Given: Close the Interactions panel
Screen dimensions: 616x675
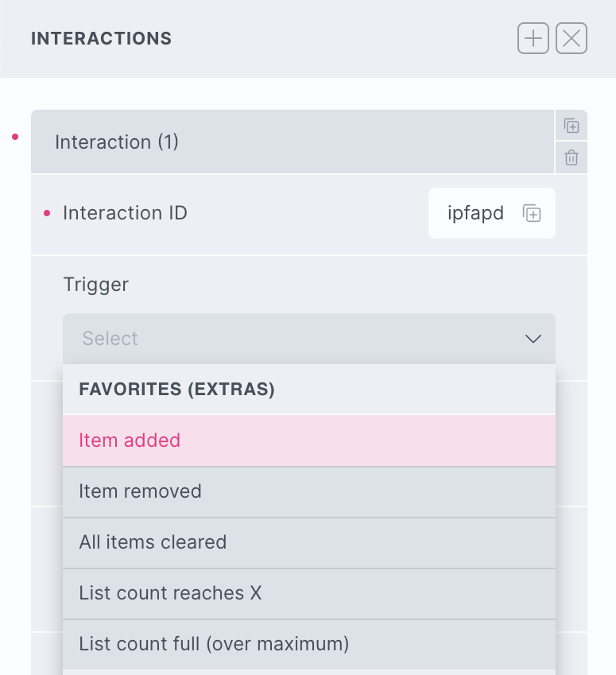Looking at the screenshot, I should [571, 38].
